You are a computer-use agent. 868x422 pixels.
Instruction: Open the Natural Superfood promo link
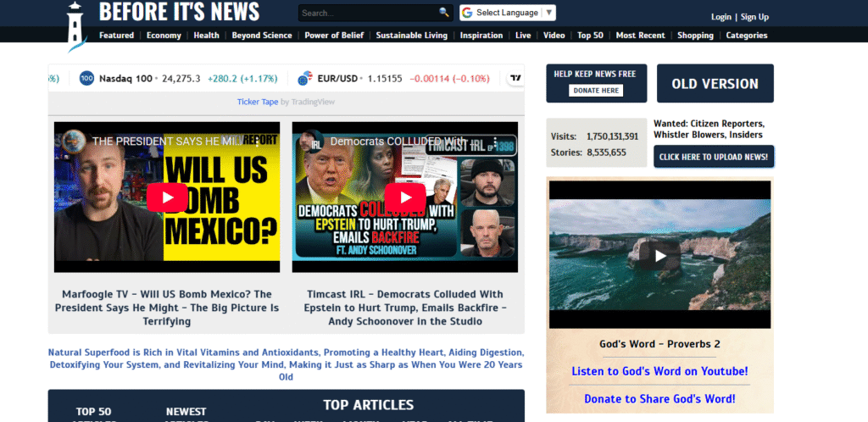(287, 364)
